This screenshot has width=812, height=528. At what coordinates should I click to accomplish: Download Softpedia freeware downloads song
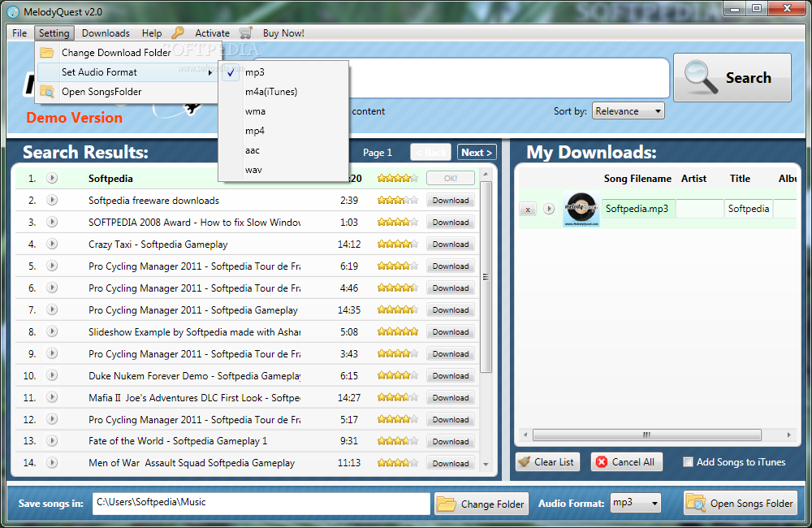pos(451,200)
